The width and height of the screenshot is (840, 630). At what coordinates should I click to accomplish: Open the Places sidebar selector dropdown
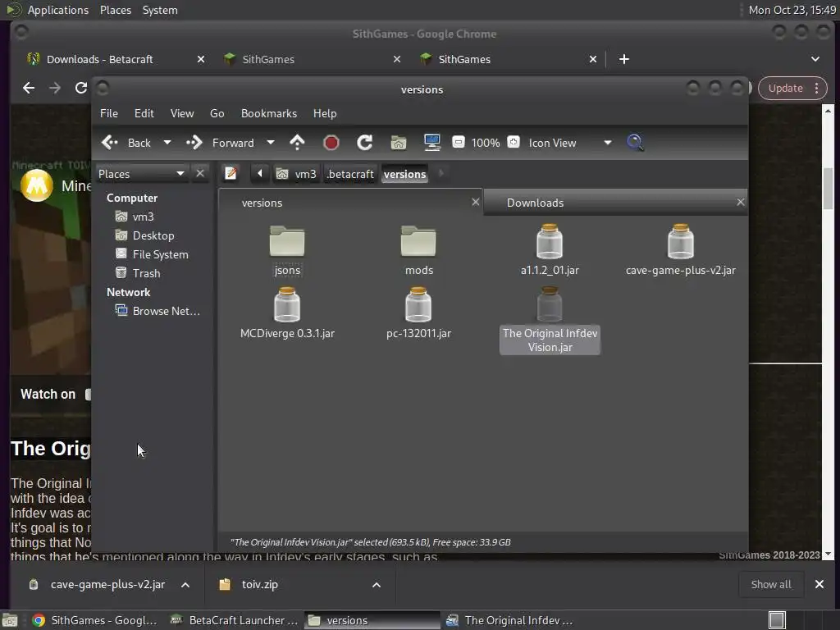point(141,174)
